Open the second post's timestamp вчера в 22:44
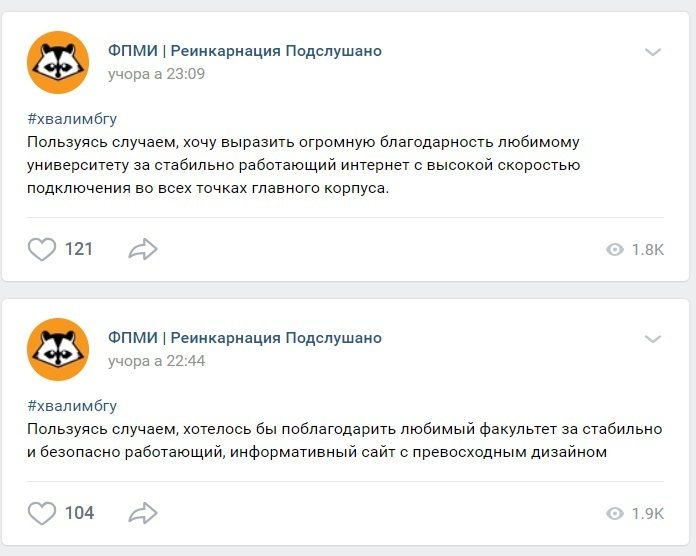 156,361
